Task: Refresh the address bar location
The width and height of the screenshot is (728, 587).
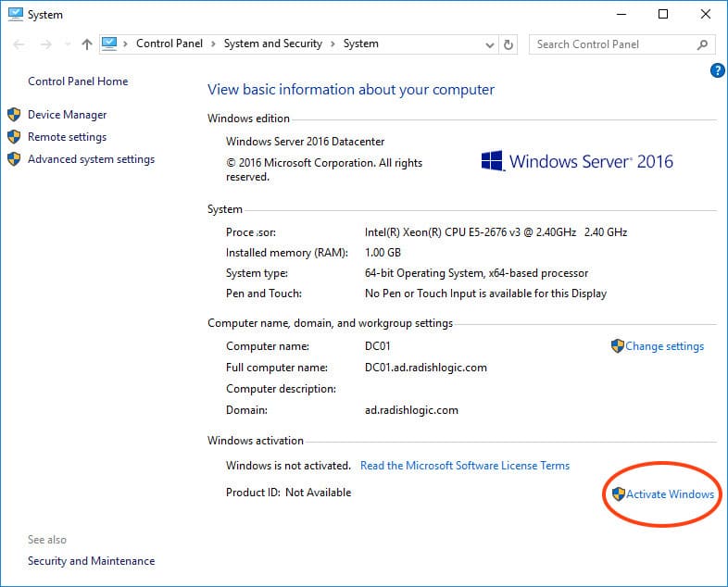Action: click(508, 44)
